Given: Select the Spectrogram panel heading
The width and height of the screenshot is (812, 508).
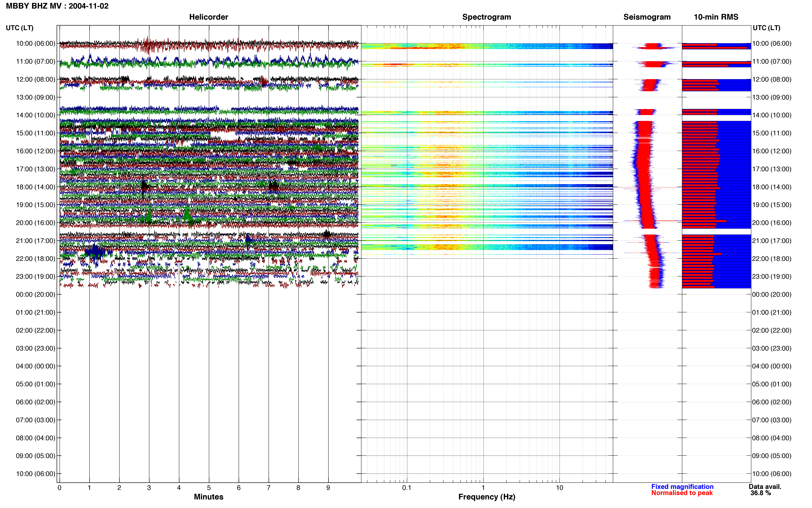Looking at the screenshot, I should click(487, 17).
